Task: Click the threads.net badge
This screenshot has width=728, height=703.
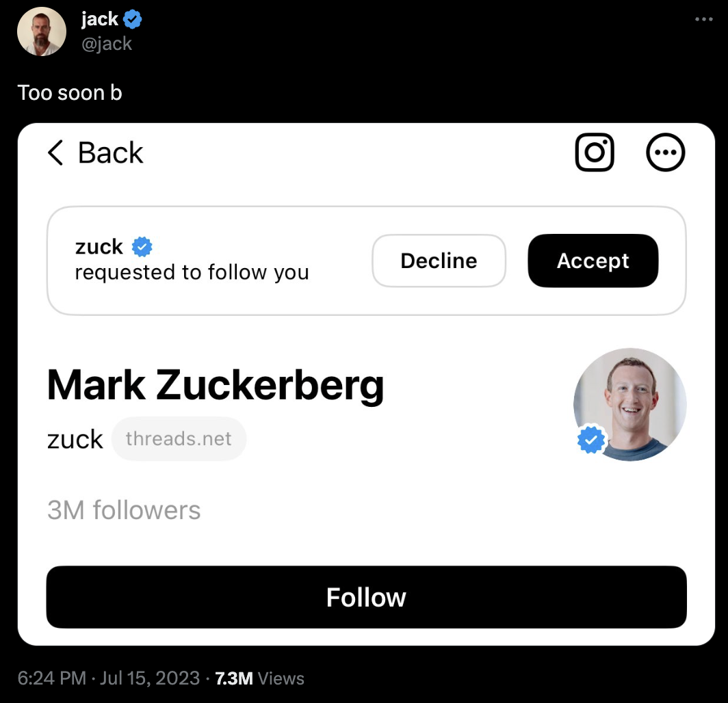Action: point(179,438)
